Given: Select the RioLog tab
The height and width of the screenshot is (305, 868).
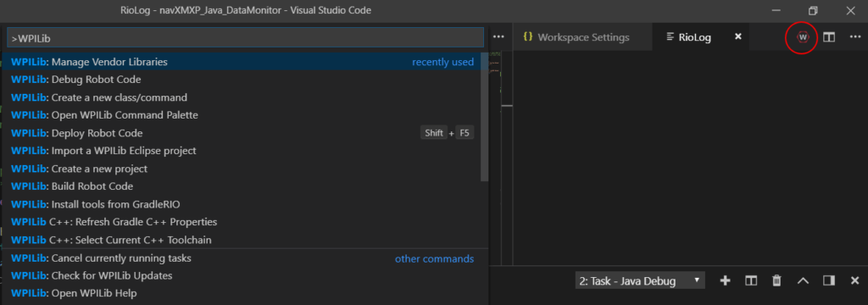Looking at the screenshot, I should [x=695, y=37].
